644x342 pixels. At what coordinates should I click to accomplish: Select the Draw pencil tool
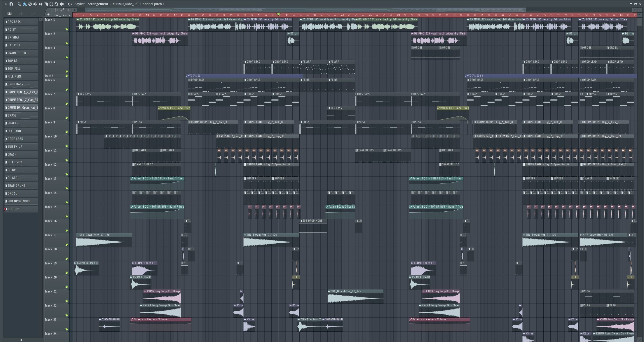(19, 4)
